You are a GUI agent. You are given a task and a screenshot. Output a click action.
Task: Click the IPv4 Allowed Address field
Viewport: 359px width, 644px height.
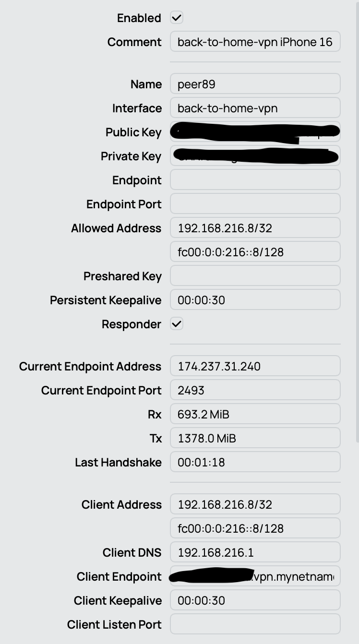pos(255,228)
